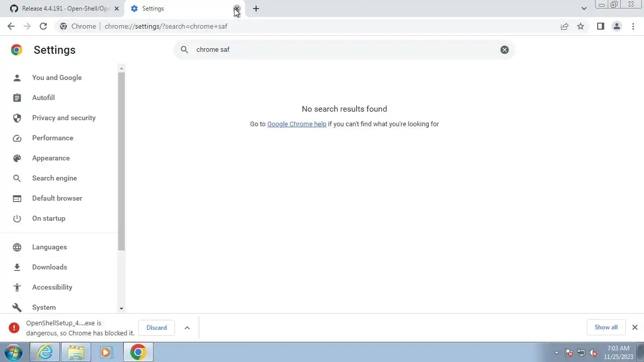
Task: Select Search engine in the sidebar
Action: (x=54, y=178)
